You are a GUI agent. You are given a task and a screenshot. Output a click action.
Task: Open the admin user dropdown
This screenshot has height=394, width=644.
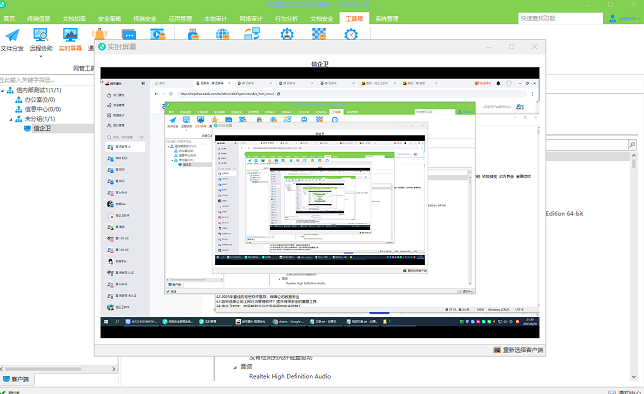(x=624, y=18)
